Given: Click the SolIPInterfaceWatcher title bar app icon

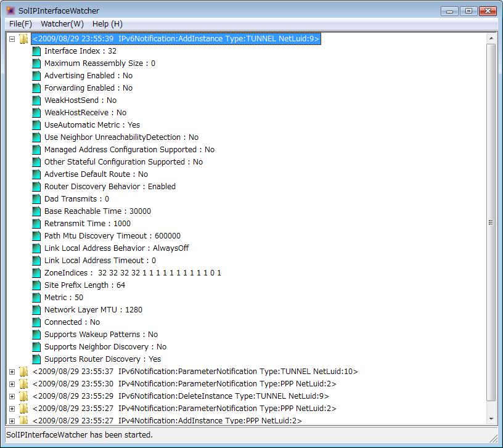Looking at the screenshot, I should 10,10.
